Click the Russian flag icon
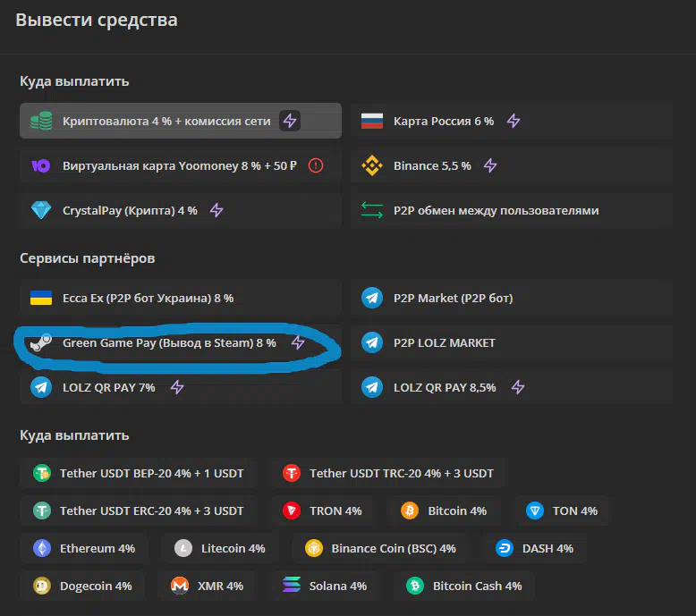The width and height of the screenshot is (696, 616). [372, 121]
